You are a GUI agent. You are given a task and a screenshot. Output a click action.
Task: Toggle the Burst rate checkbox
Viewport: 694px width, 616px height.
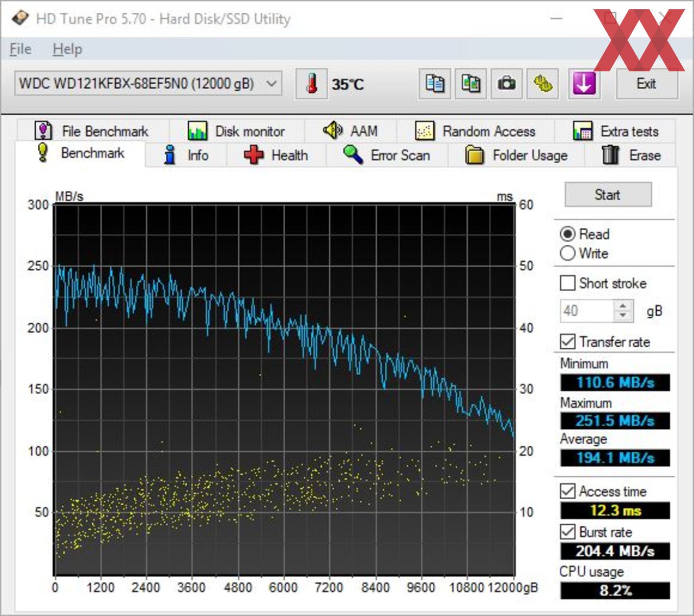[x=567, y=532]
